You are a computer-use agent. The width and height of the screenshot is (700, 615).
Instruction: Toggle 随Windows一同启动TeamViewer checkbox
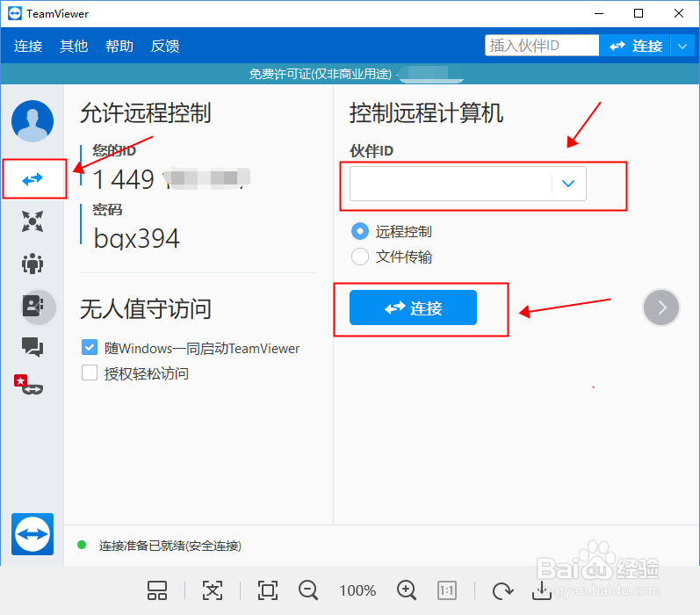point(90,347)
